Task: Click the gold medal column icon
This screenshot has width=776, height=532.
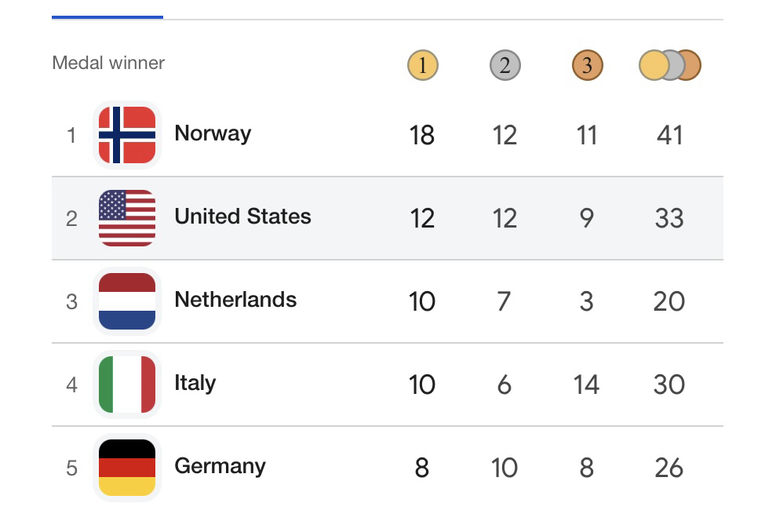Action: [x=422, y=65]
